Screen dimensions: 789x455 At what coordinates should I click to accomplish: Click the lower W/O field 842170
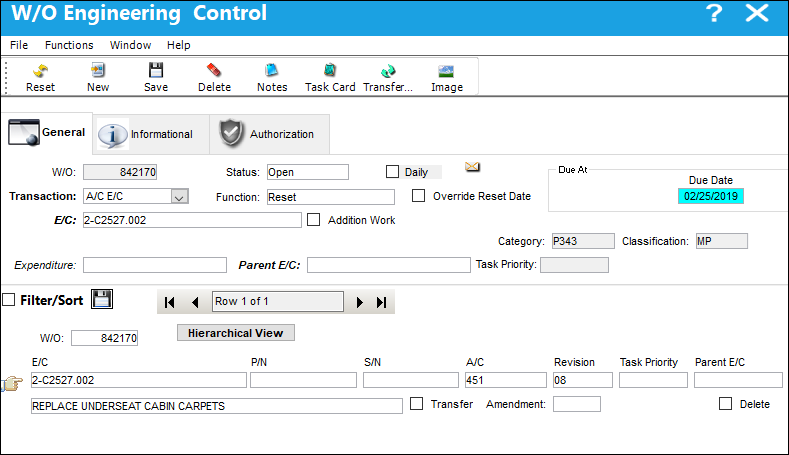point(105,338)
